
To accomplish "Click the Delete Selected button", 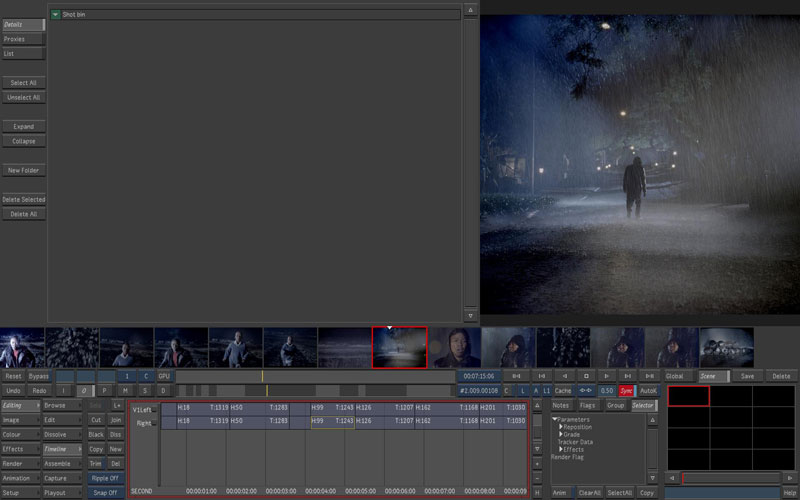I will (x=23, y=199).
